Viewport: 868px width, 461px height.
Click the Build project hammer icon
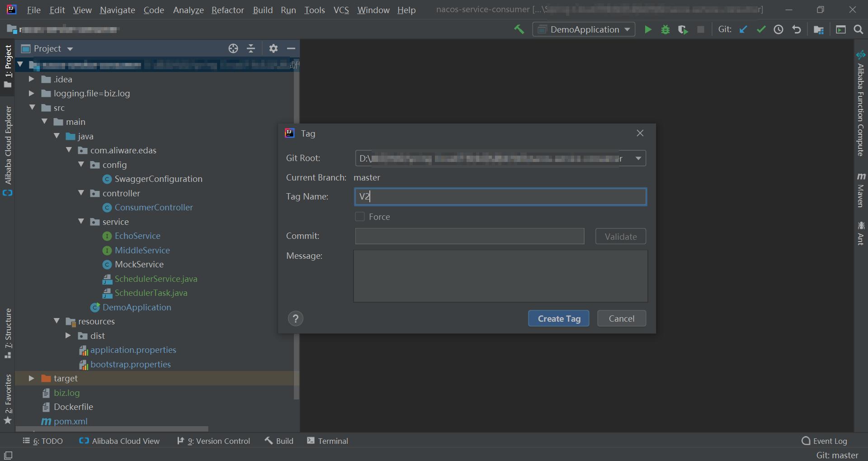(x=519, y=29)
